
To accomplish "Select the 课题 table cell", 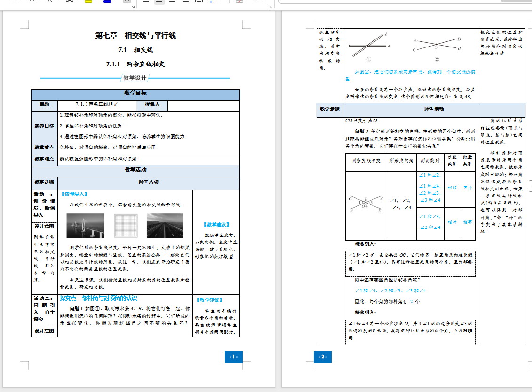I will 44,105.
